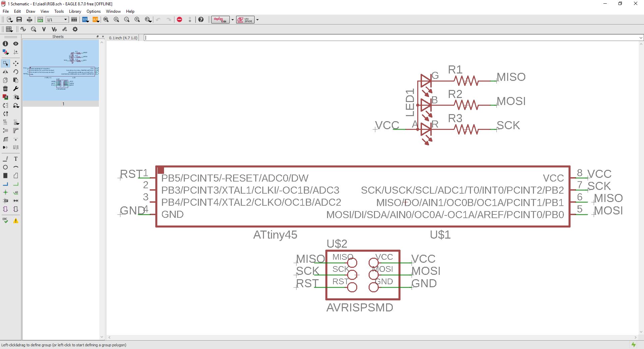This screenshot has width=644, height=349.
Task: Select the Mirror tool
Action: pos(5,72)
